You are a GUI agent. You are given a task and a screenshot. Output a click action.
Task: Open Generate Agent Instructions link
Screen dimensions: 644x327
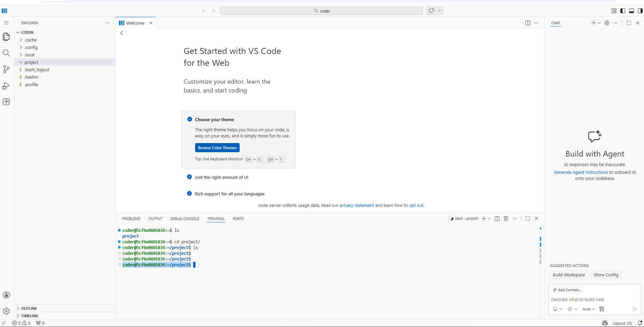(x=581, y=172)
